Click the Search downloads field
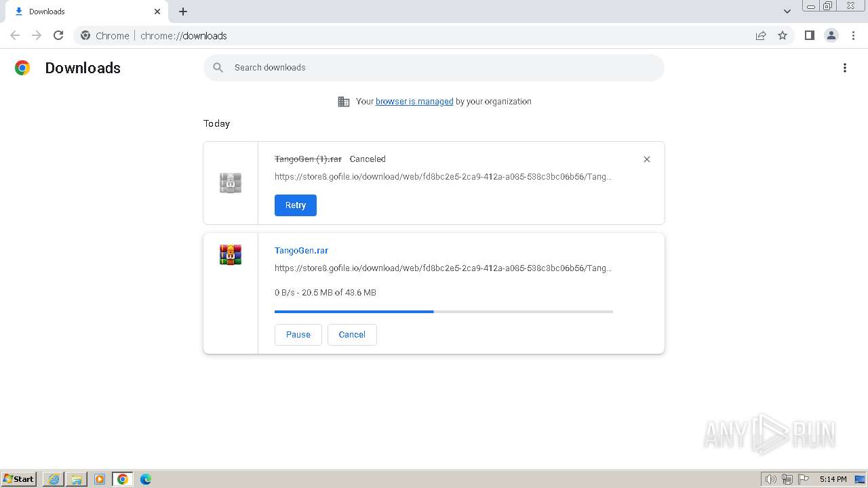The image size is (868, 488). 434,68
